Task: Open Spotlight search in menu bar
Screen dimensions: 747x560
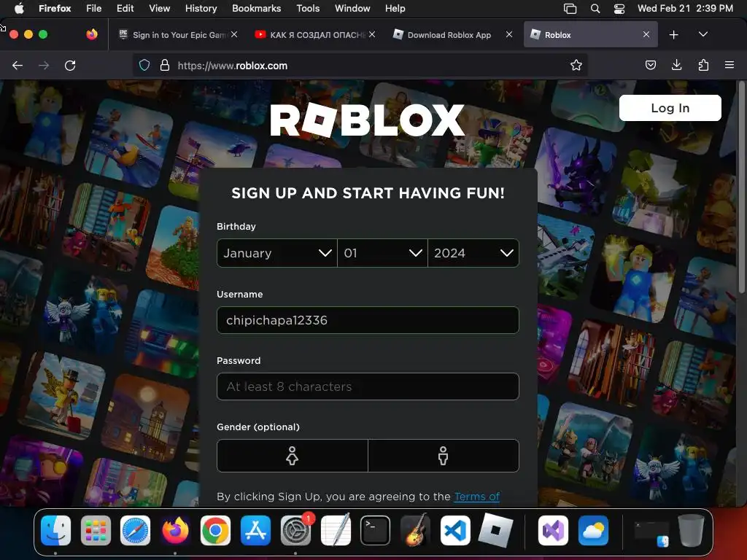Action: (x=595, y=9)
